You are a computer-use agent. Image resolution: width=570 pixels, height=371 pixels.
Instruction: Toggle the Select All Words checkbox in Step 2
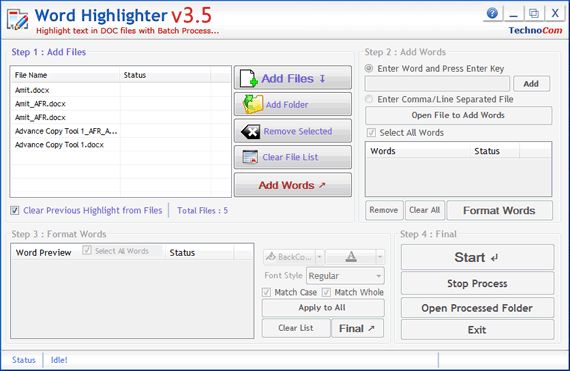tap(371, 132)
